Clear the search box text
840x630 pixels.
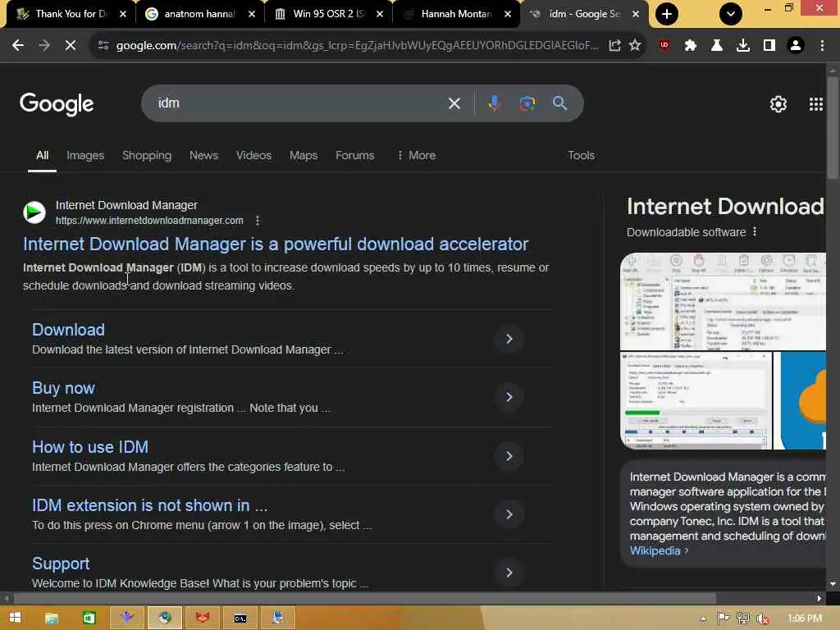(x=454, y=103)
